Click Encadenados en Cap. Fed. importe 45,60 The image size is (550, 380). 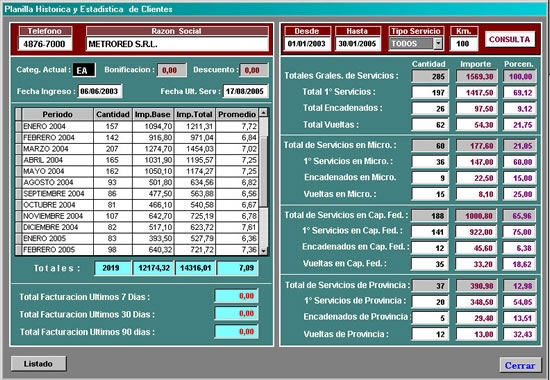476,248
